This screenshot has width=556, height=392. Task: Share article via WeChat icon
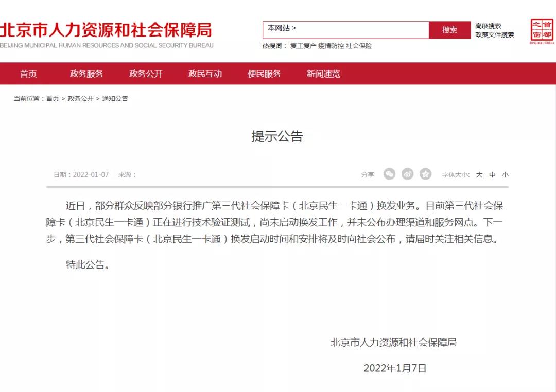389,174
